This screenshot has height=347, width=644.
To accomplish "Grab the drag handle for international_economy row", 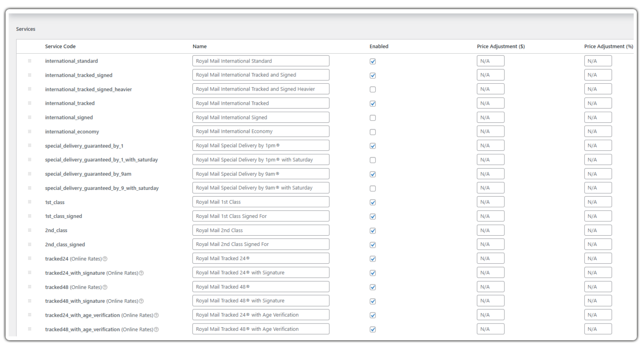I will [29, 131].
